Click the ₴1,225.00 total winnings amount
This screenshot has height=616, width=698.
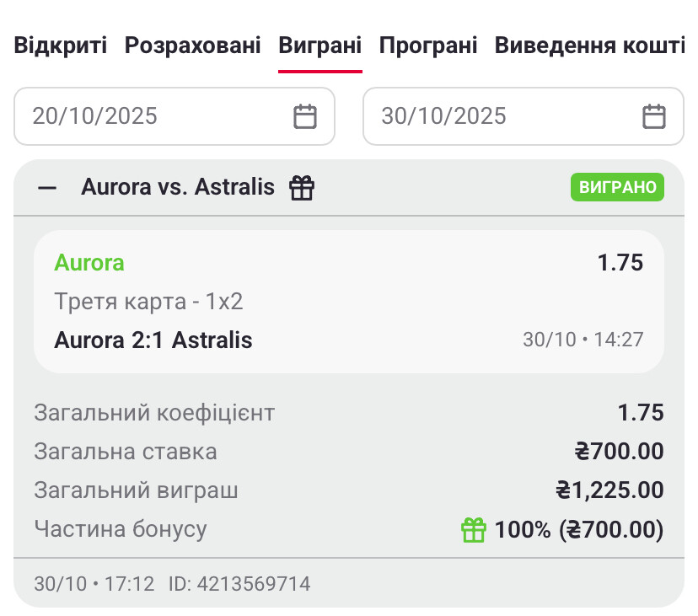coord(609,490)
